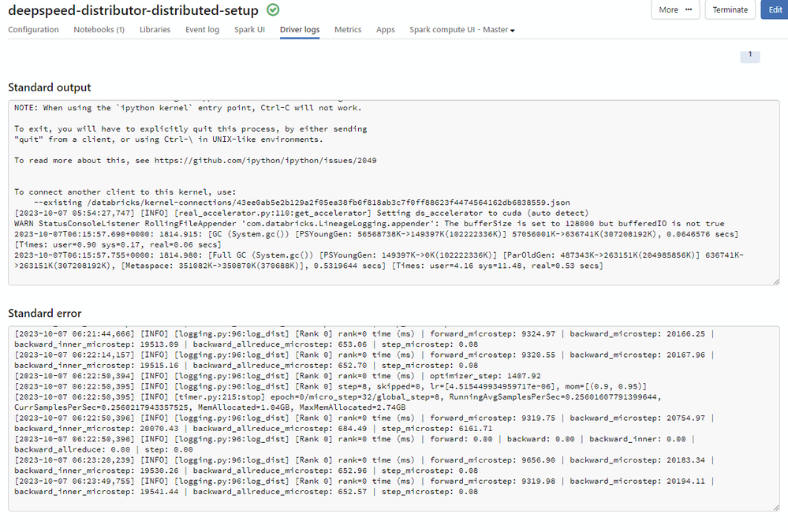Click the Terminate button
This screenshot has height=532, width=788.
click(x=730, y=9)
